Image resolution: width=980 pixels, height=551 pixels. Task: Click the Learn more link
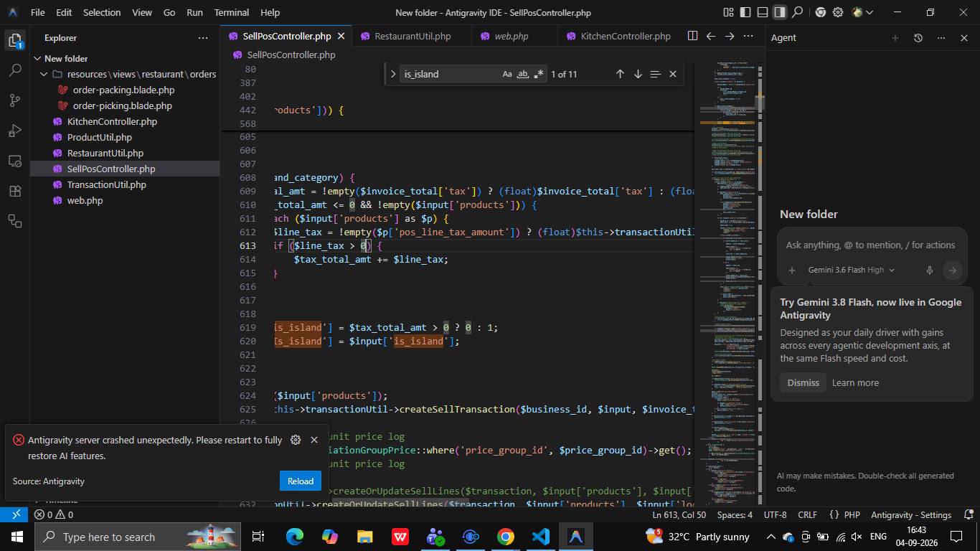855,382
